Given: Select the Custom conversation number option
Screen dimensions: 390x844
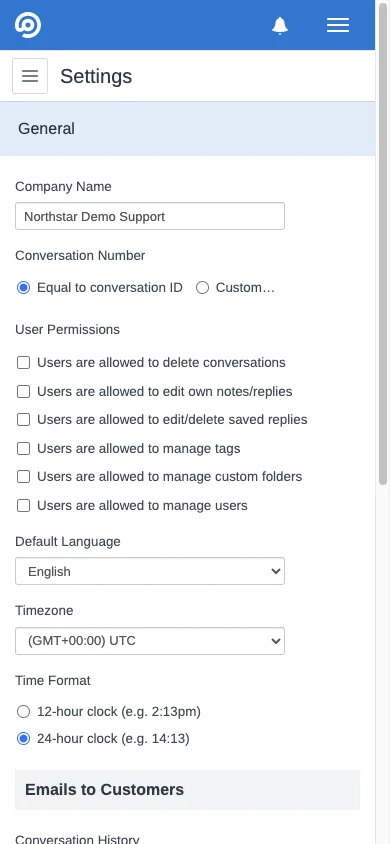Looking at the screenshot, I should coord(202,288).
